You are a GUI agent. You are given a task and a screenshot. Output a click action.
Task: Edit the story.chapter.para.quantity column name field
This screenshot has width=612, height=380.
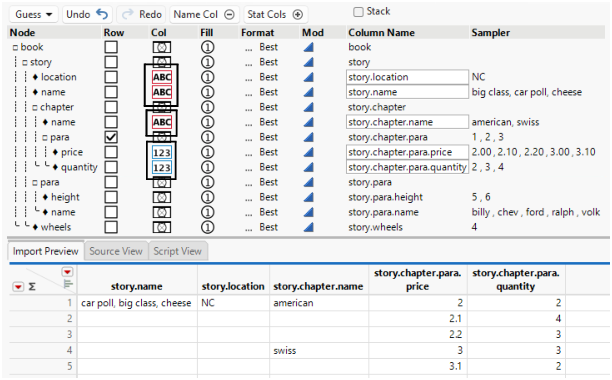coord(407,167)
